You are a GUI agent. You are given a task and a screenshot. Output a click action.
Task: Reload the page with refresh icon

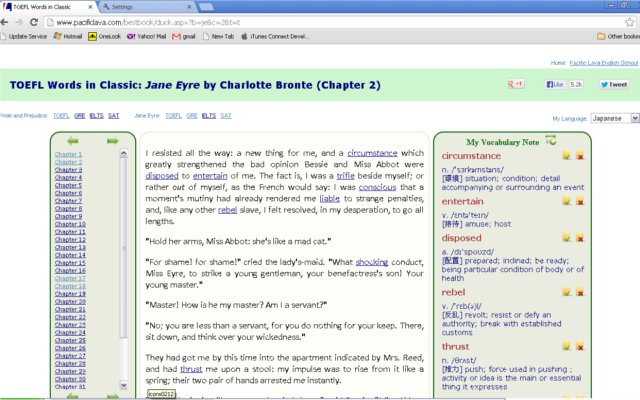tap(34, 22)
